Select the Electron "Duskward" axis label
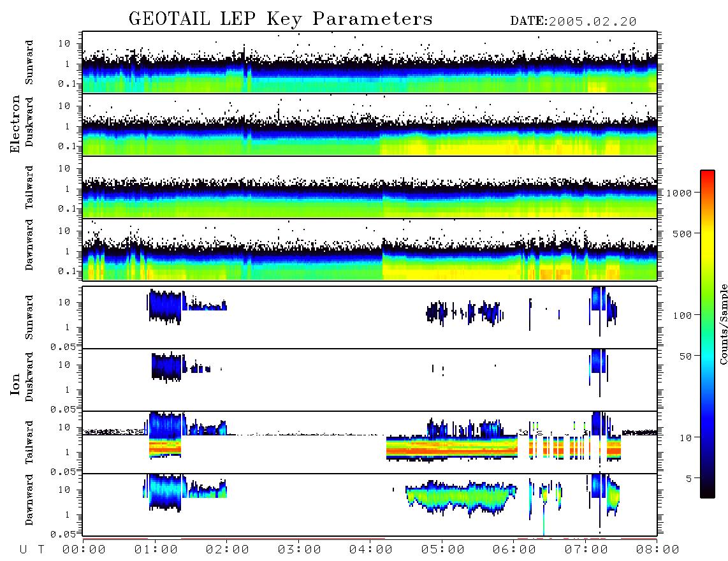 (x=29, y=122)
